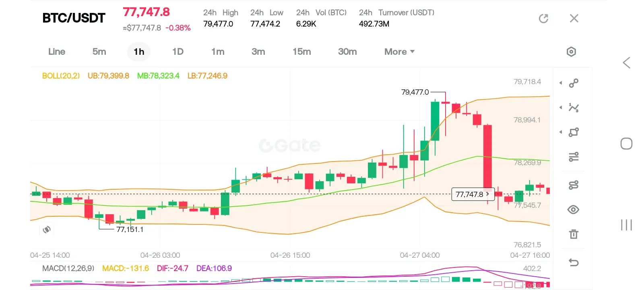Image resolution: width=644 pixels, height=290 pixels.
Task: Click the Gate logo badge on chart
Action: pos(47,230)
